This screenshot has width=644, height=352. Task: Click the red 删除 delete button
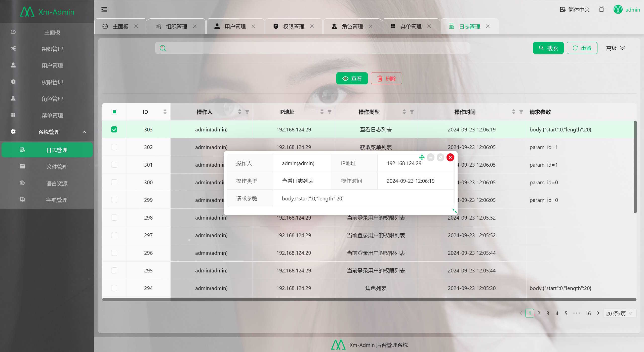[x=386, y=78]
